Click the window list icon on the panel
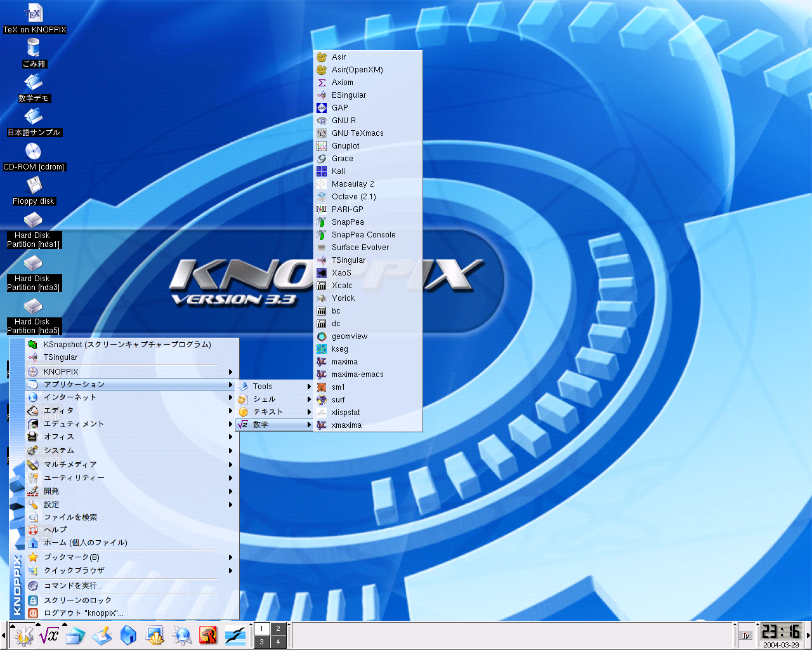This screenshot has width=812, height=650. pos(75,635)
